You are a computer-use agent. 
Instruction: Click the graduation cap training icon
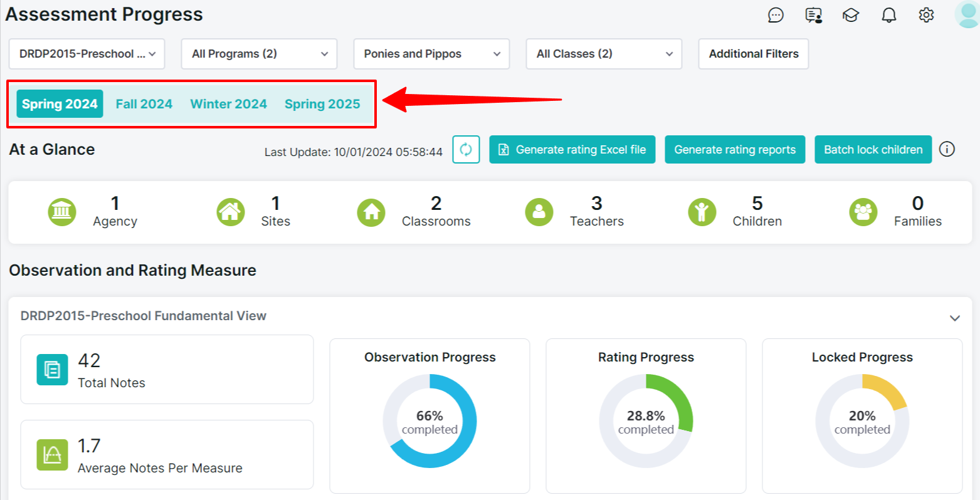851,15
